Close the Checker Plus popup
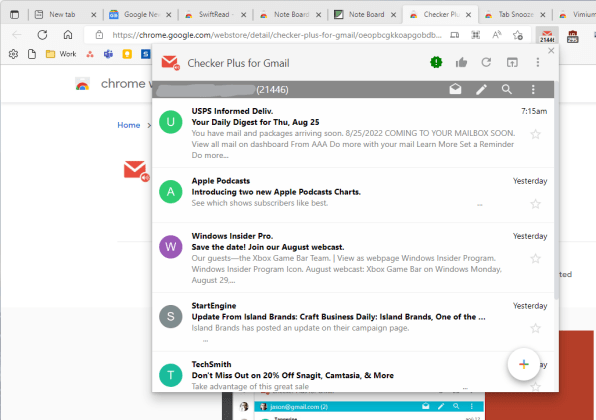 (551, 51)
